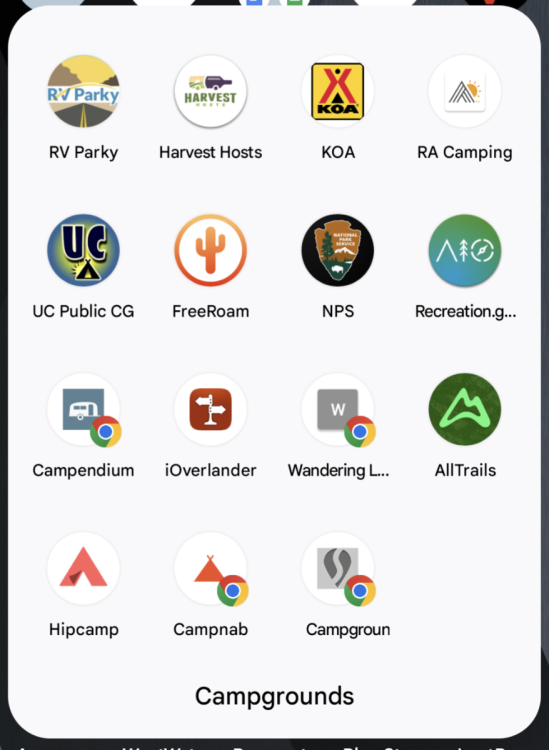The height and width of the screenshot is (750, 549).
Task: Select the Campgrounds folder name
Action: (274, 696)
